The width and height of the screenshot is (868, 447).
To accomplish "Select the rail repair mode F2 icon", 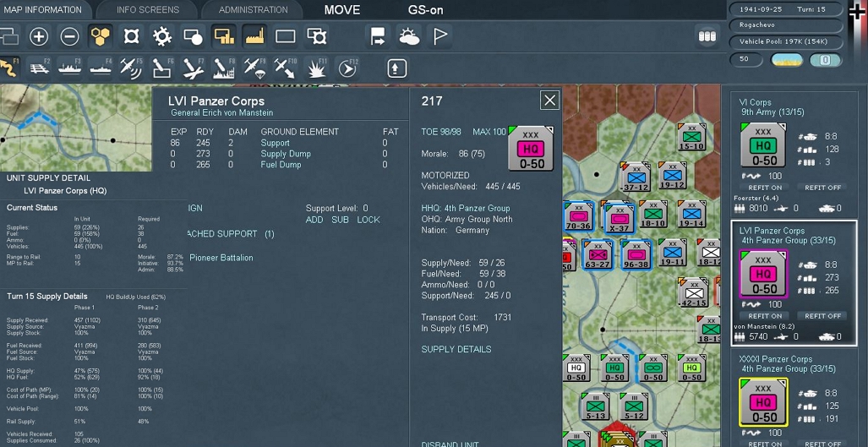I will pos(39,68).
